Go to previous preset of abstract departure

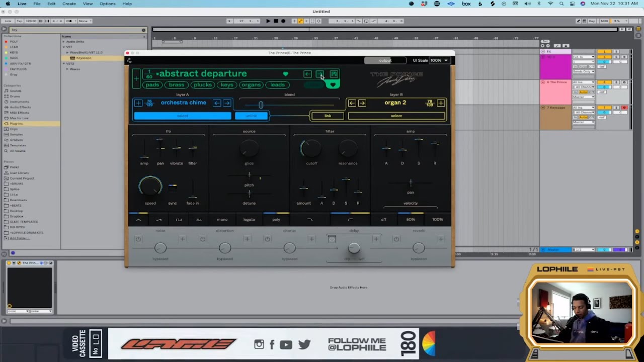[307, 74]
